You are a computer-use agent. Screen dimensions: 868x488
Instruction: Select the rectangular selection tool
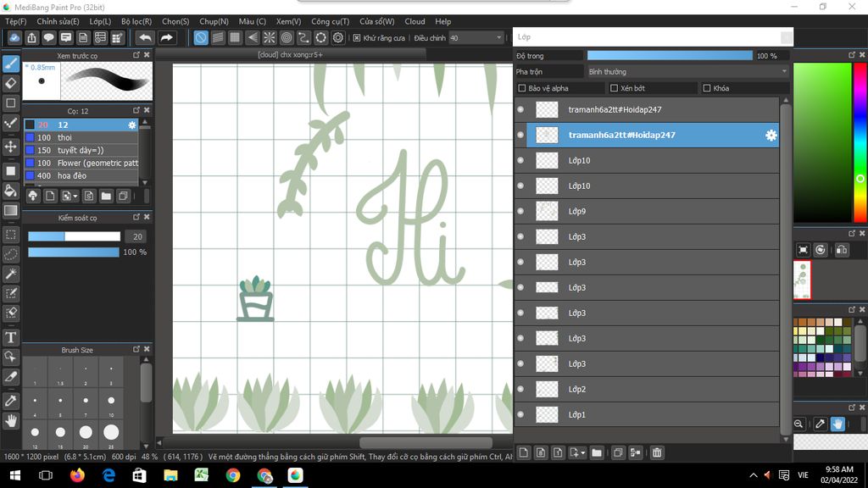[10, 235]
